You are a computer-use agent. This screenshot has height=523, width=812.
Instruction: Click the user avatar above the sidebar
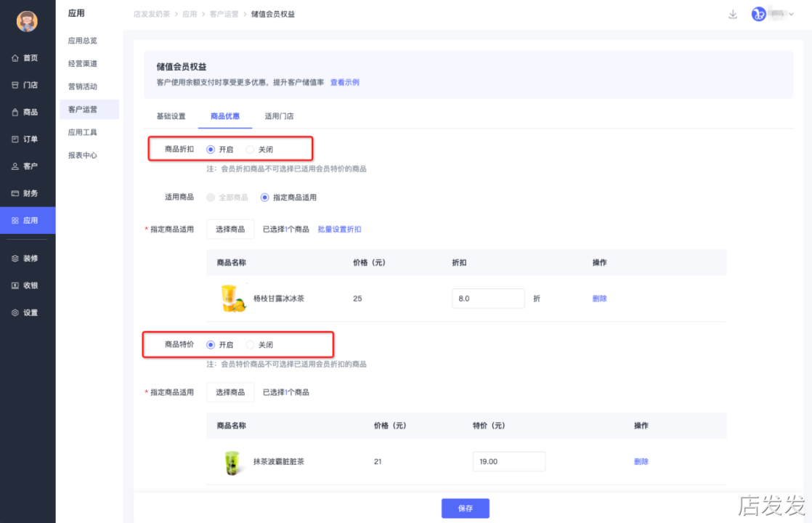pos(27,21)
